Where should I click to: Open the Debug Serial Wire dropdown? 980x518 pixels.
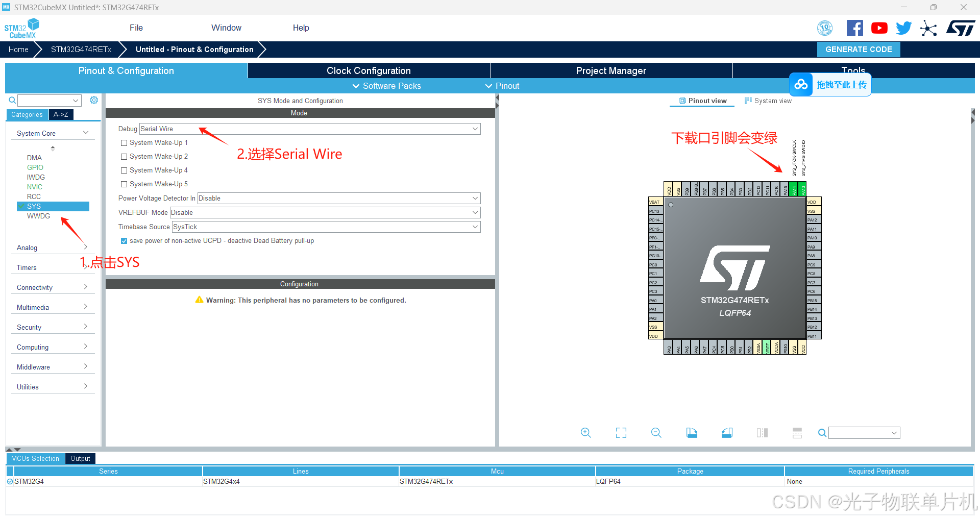(x=310, y=129)
